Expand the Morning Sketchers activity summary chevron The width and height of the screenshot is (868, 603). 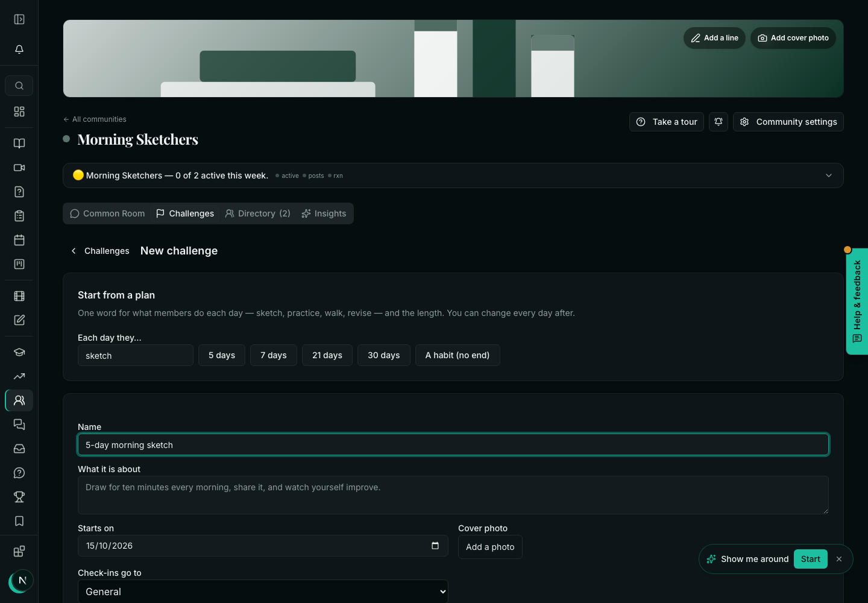tap(829, 175)
